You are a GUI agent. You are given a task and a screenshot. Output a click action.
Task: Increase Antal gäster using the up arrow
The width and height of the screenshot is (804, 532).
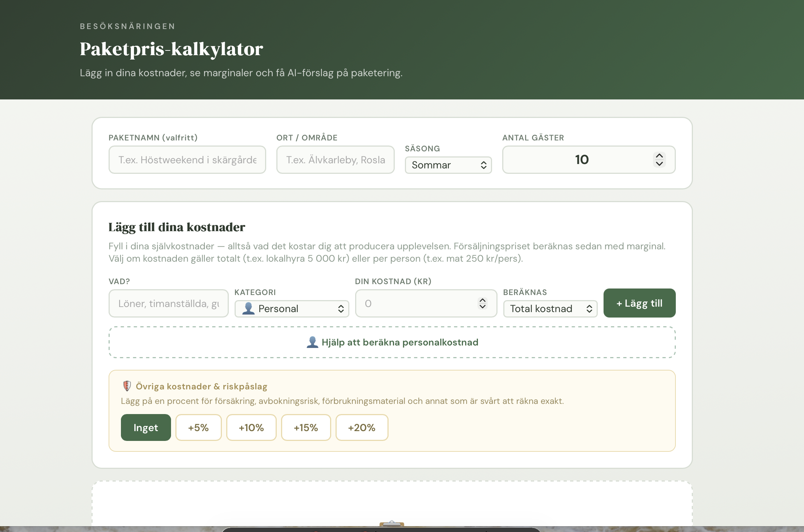pyautogui.click(x=659, y=155)
